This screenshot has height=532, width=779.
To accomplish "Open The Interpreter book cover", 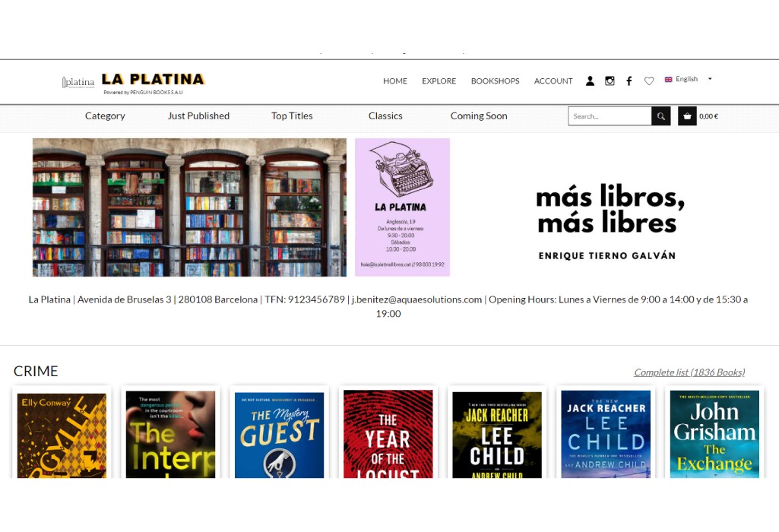I will click(170, 435).
